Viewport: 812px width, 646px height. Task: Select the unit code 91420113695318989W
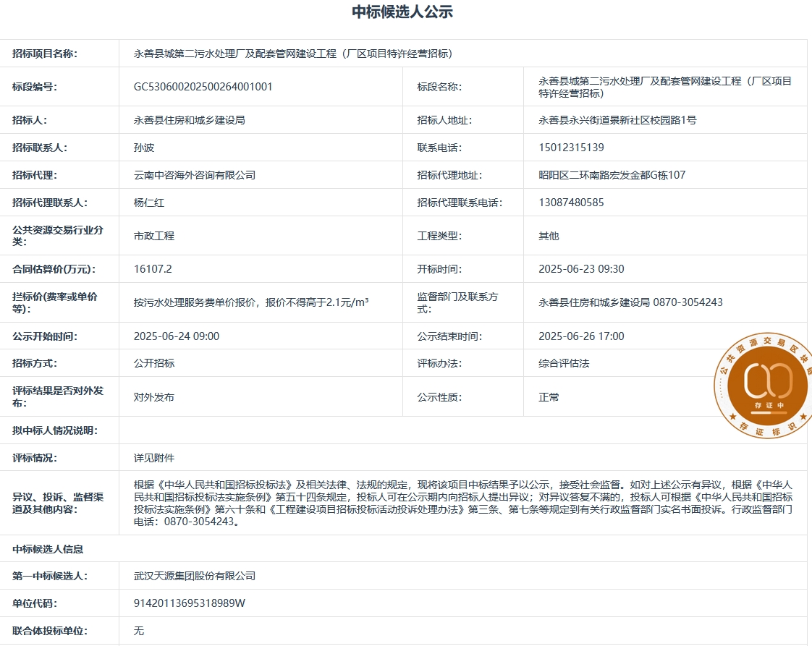click(x=190, y=603)
